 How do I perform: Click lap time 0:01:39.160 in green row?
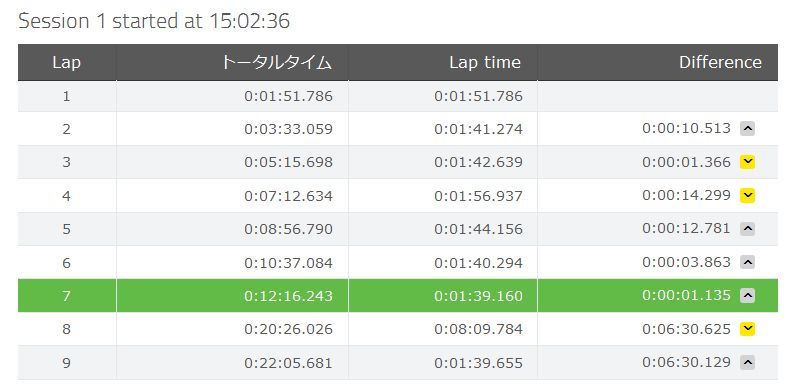pyautogui.click(x=478, y=296)
